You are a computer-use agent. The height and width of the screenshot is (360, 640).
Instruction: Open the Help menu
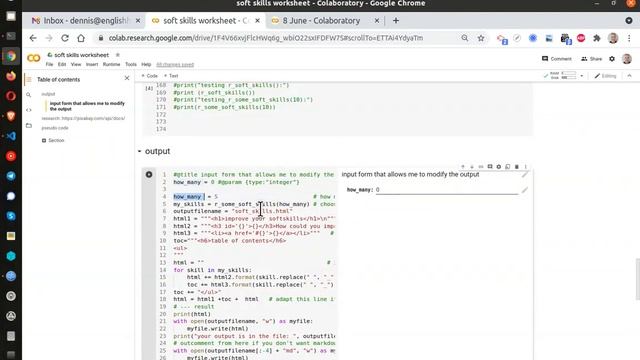coord(146,64)
